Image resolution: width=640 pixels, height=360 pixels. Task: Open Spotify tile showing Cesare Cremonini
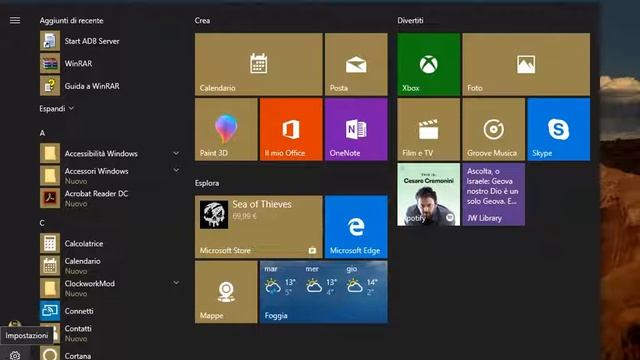click(429, 194)
